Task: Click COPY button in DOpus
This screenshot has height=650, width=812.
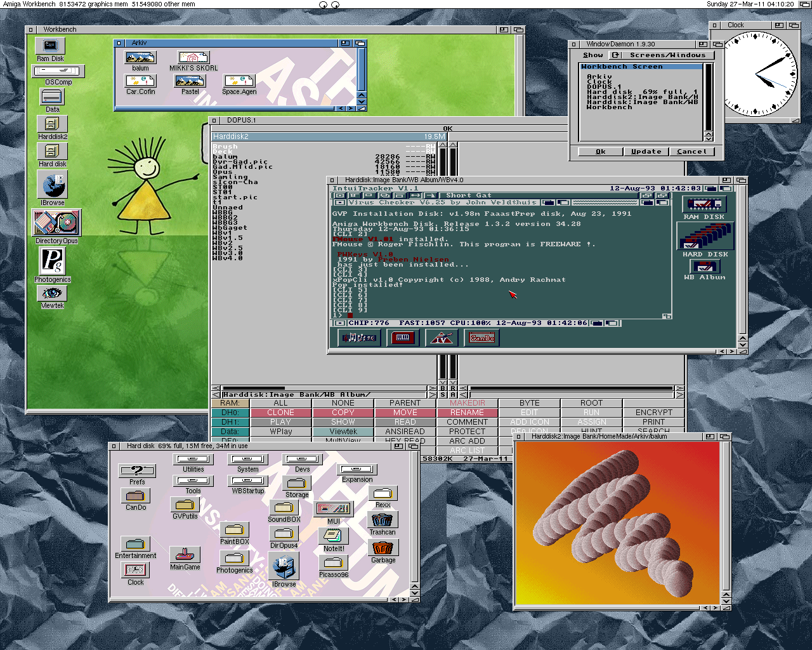Action: point(343,413)
